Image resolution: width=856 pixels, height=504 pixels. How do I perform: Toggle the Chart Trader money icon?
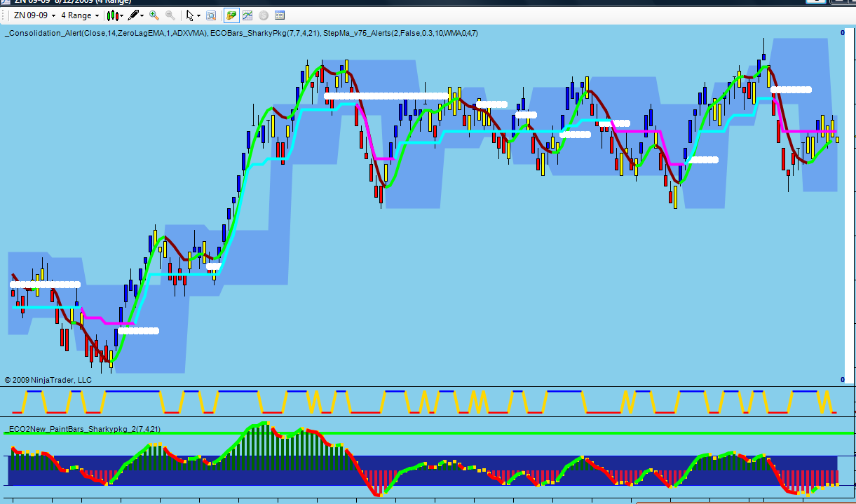click(231, 15)
